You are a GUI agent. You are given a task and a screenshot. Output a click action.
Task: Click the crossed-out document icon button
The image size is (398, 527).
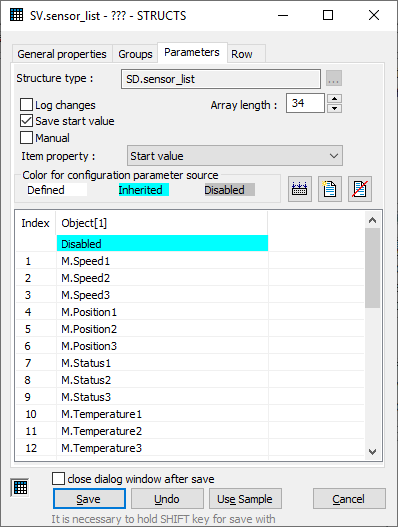[x=360, y=189]
